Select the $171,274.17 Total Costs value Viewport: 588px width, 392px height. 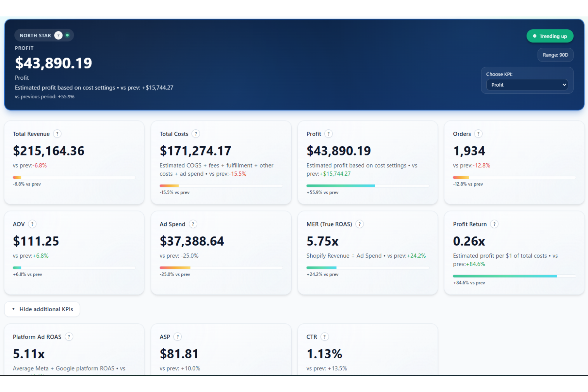[195, 151]
